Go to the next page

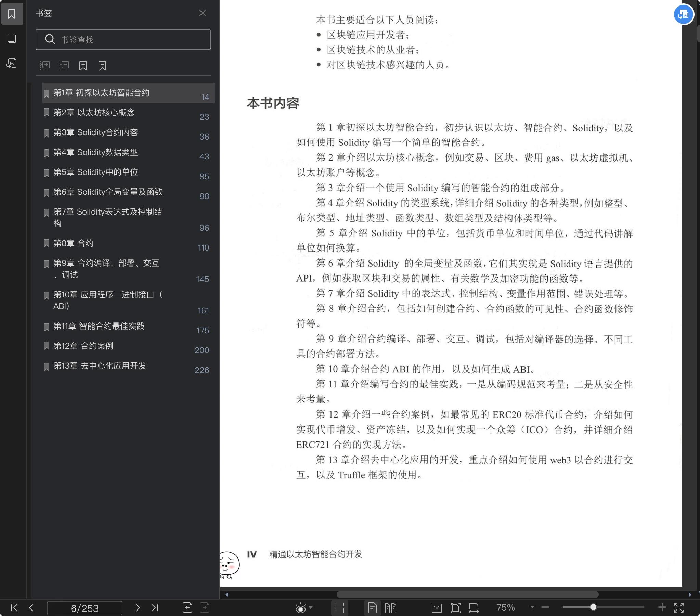point(138,608)
